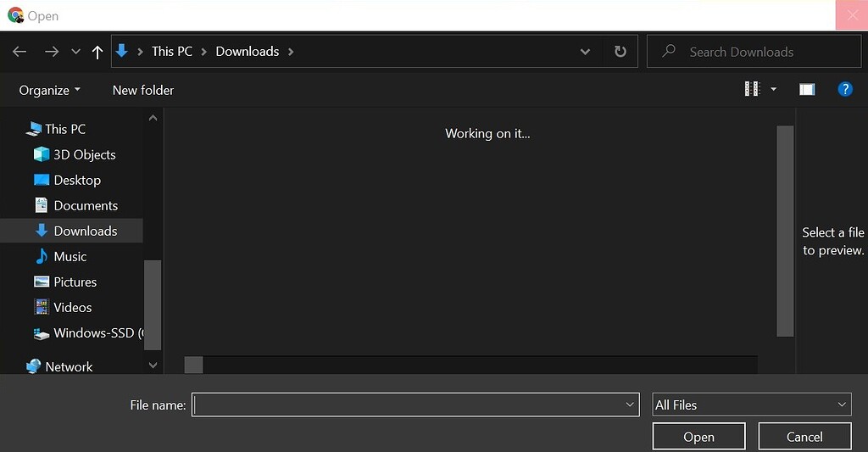
Task: Go back with the left arrow
Action: [x=19, y=52]
